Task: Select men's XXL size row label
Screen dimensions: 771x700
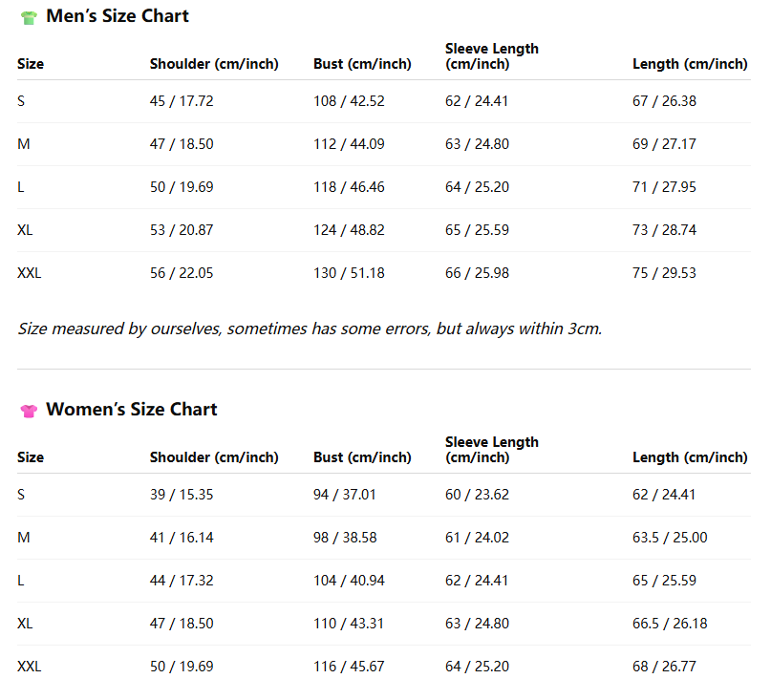Action: click(30, 273)
